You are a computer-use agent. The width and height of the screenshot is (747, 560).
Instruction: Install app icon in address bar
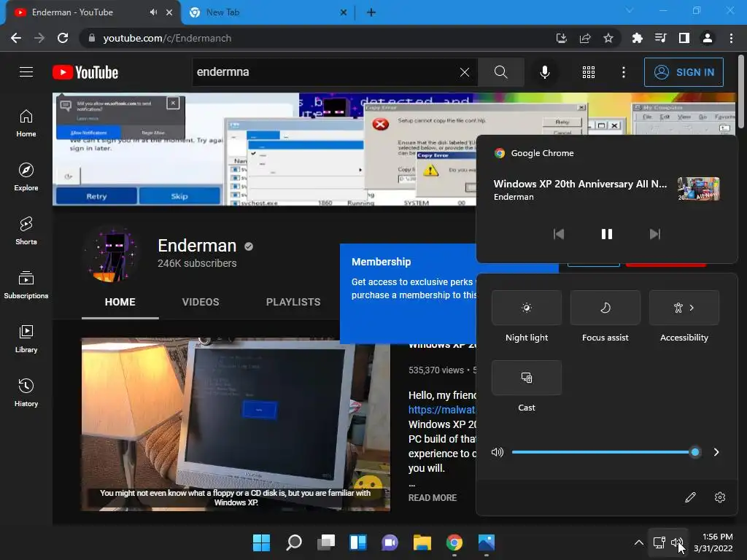(562, 38)
